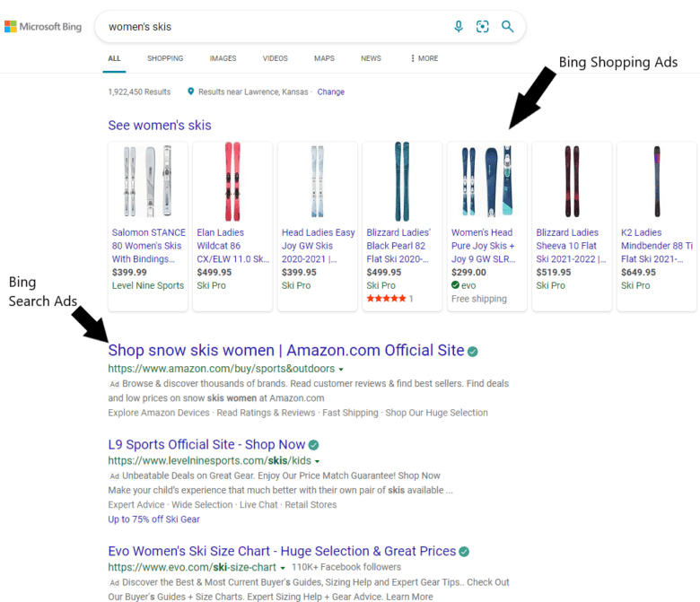
Task: Open Evo Women's Ski Size Chart ad title
Action: [x=282, y=551]
